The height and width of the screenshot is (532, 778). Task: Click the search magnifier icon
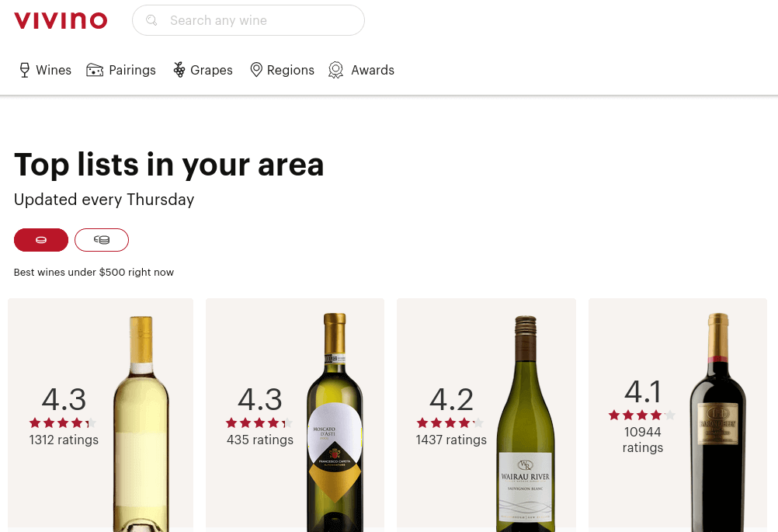(152, 20)
